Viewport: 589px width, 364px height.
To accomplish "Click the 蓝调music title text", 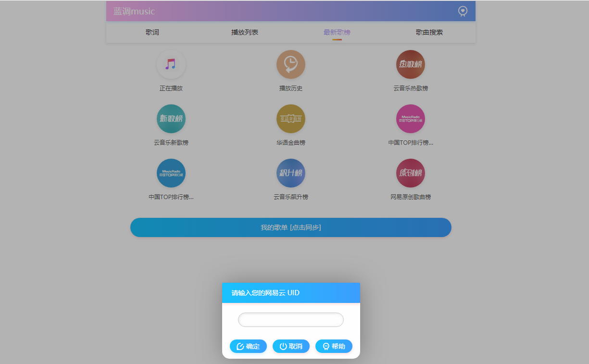I will 134,12.
